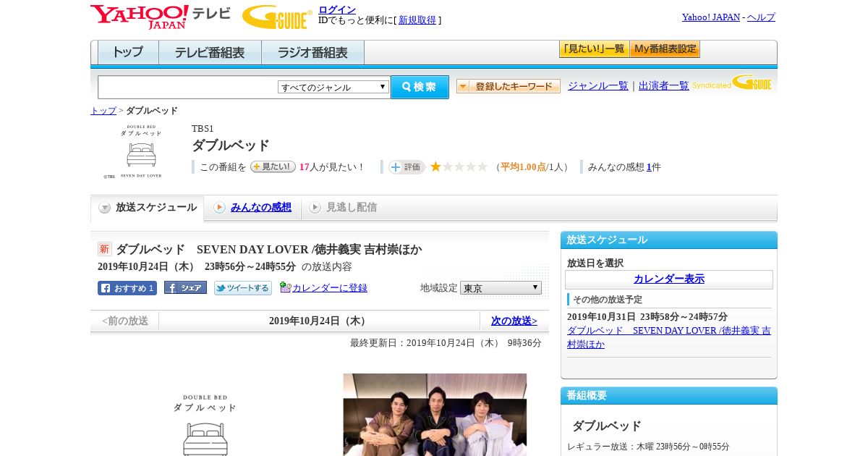Click the 新 new-program badge icon
The image size is (868, 456).
(105, 249)
